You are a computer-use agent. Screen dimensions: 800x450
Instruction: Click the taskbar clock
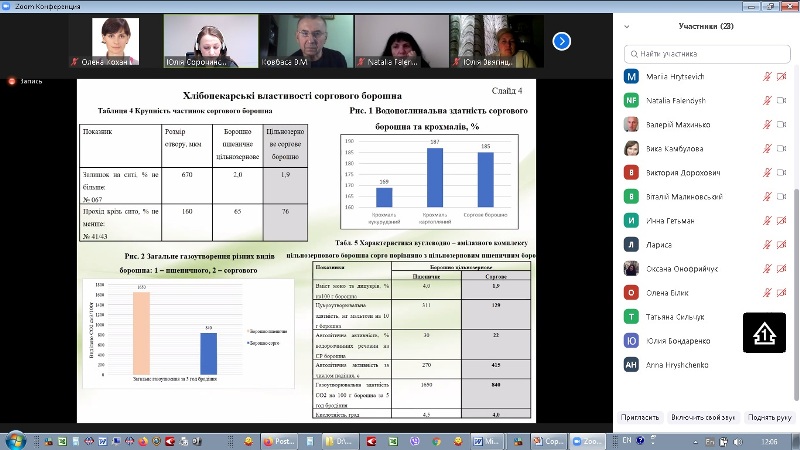pyautogui.click(x=769, y=441)
